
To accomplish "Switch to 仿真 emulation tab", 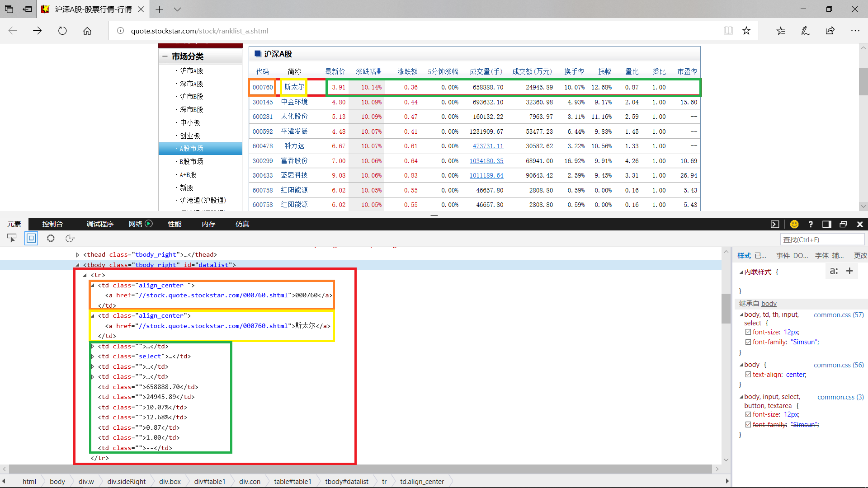I will [x=242, y=224].
